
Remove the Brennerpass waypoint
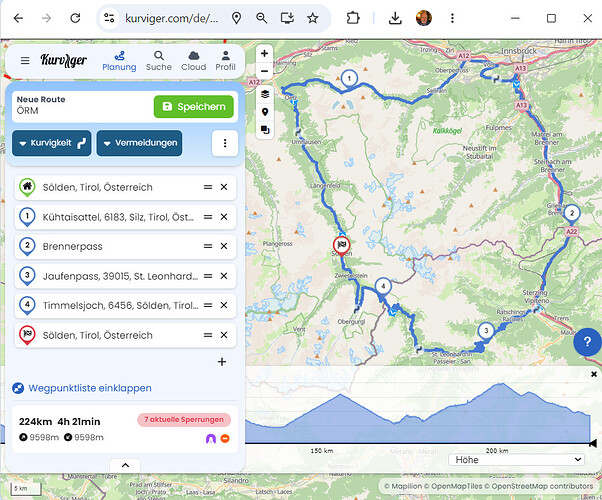point(224,246)
